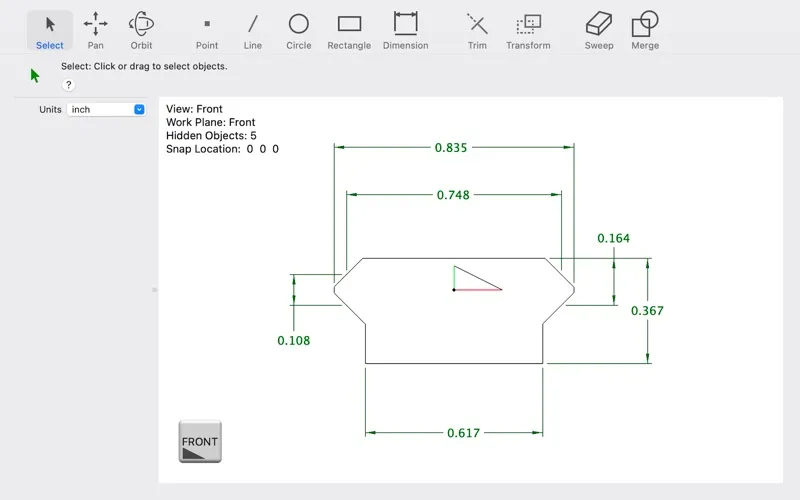Click the origin point of the axes
The width and height of the screenshot is (800, 500).
[x=454, y=290]
